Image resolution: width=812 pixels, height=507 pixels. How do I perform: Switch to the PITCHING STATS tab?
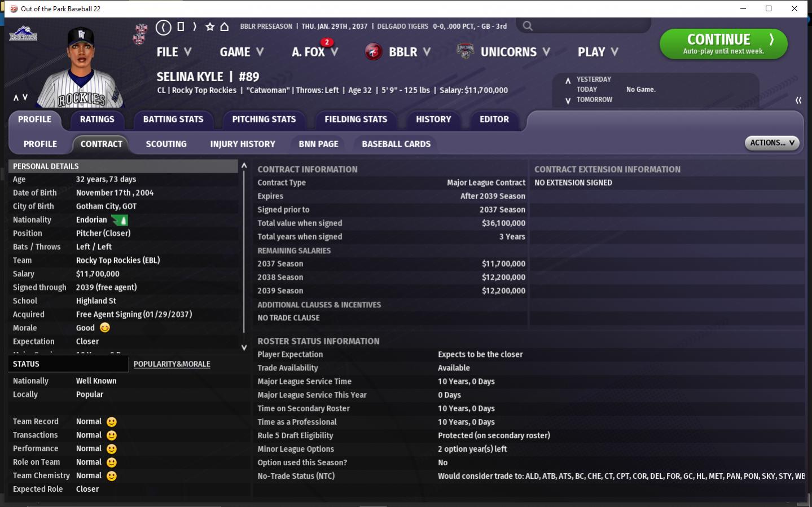coord(264,120)
